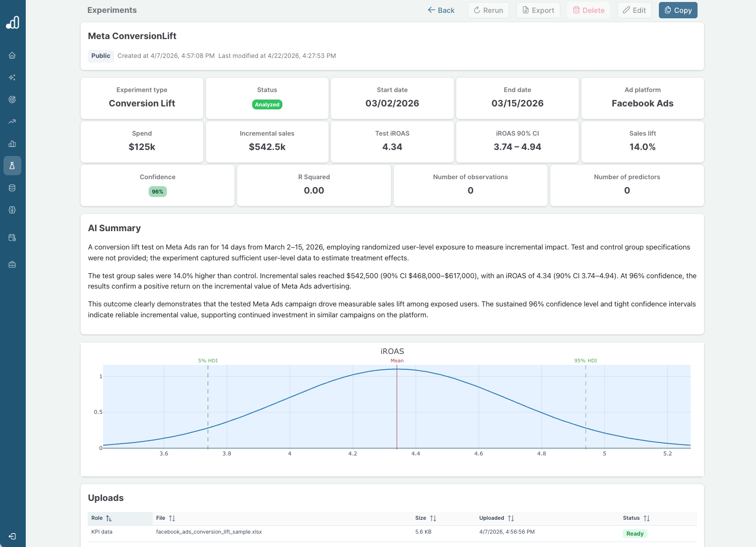Click the Public visibility badge
This screenshot has height=547, width=756.
point(101,56)
